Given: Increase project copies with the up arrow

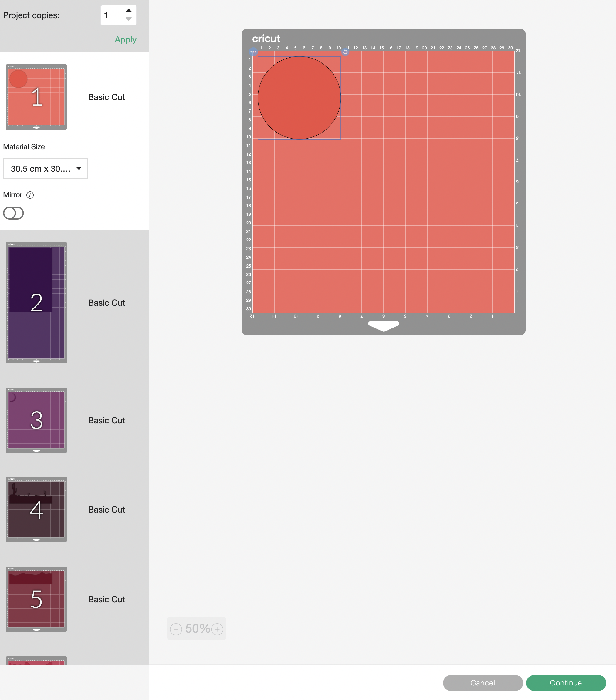Looking at the screenshot, I should (x=128, y=10).
